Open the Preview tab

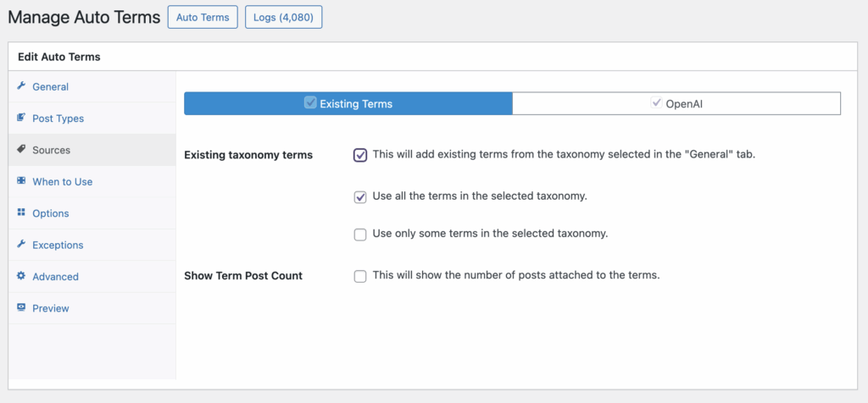92,308
